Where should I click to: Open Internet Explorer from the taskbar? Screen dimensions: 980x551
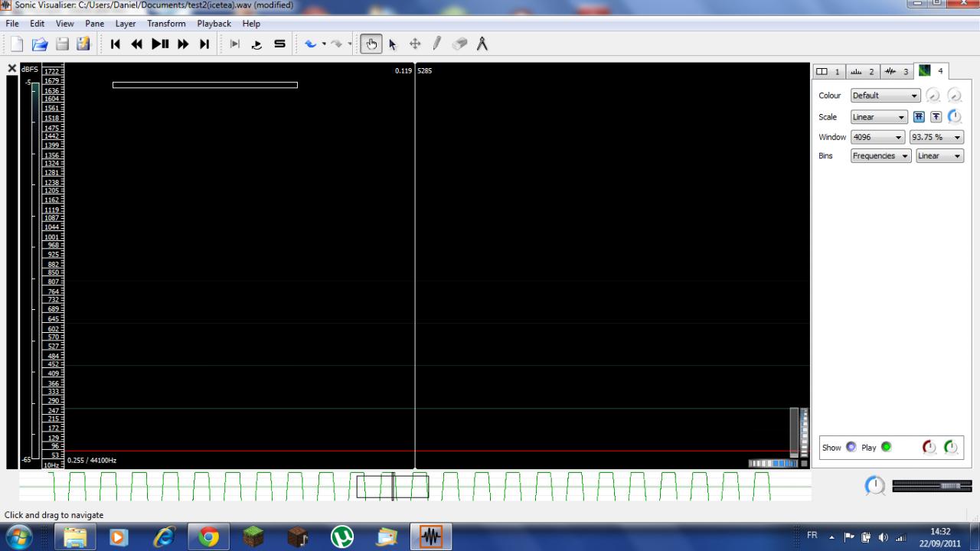click(x=164, y=537)
